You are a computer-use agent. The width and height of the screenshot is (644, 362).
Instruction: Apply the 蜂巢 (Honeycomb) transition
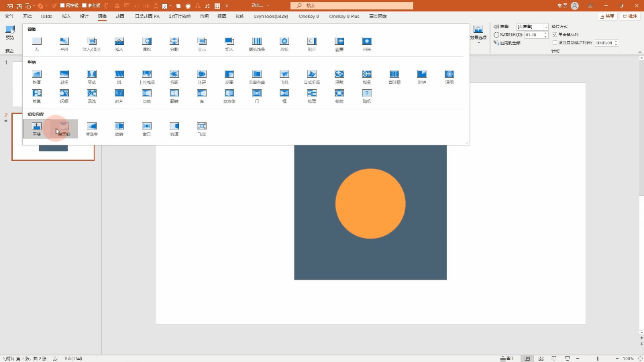click(x=36, y=96)
